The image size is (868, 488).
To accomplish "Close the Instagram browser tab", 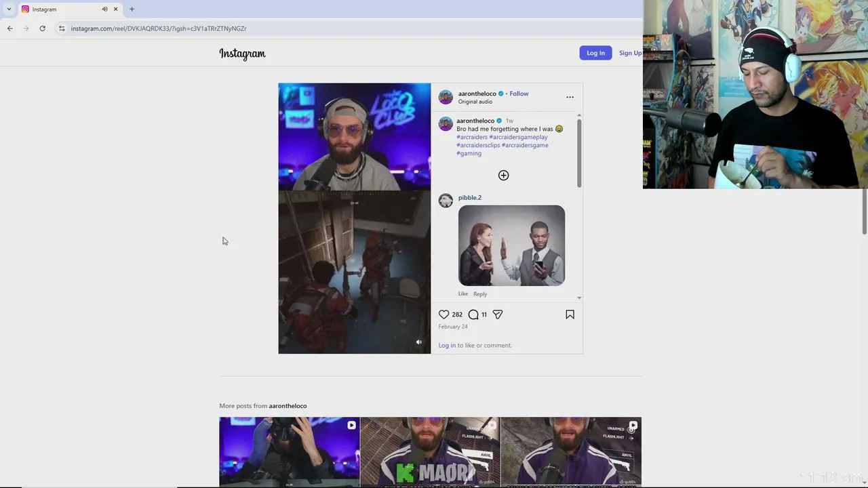I will click(x=115, y=9).
